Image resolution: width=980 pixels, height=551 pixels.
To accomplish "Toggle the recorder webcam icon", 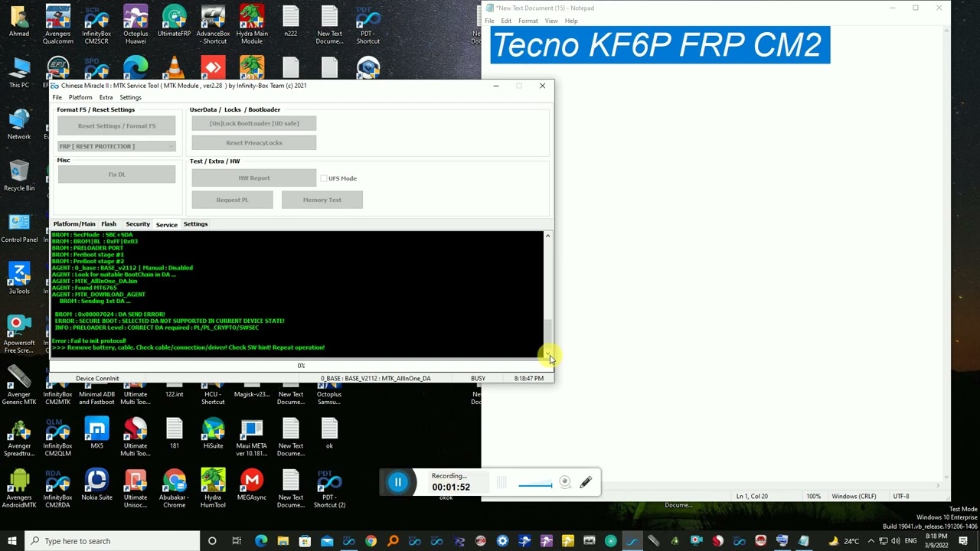I will pos(565,482).
